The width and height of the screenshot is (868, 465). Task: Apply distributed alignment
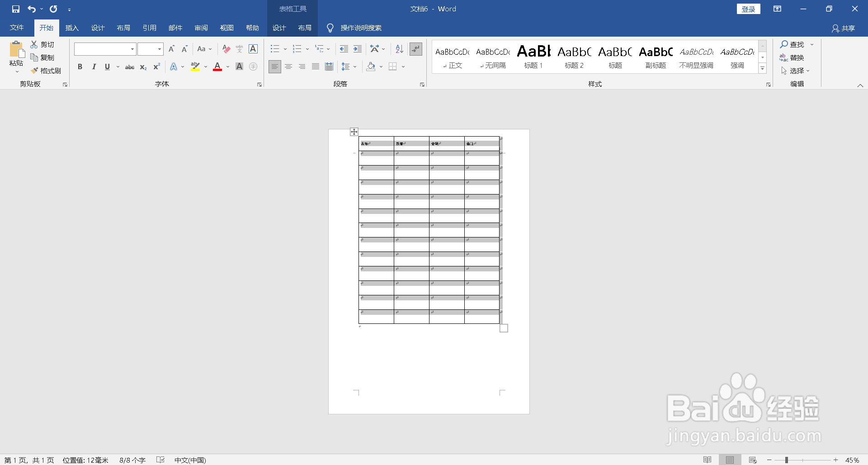329,66
